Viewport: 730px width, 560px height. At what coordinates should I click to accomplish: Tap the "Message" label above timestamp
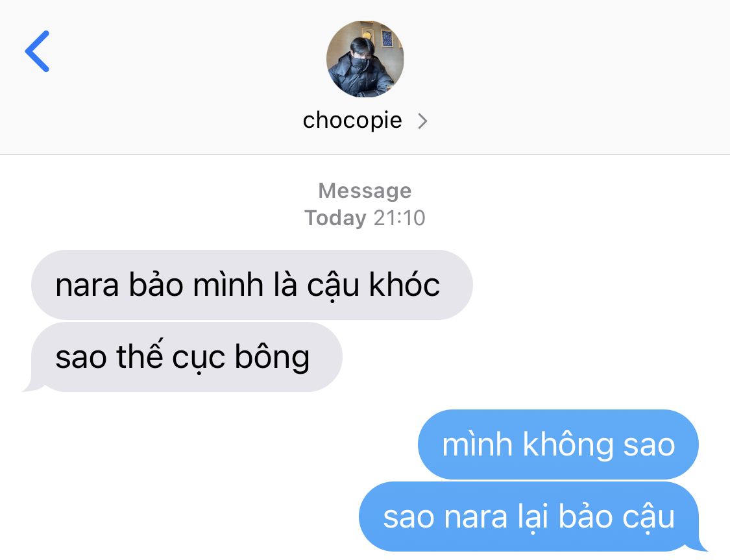tap(365, 190)
